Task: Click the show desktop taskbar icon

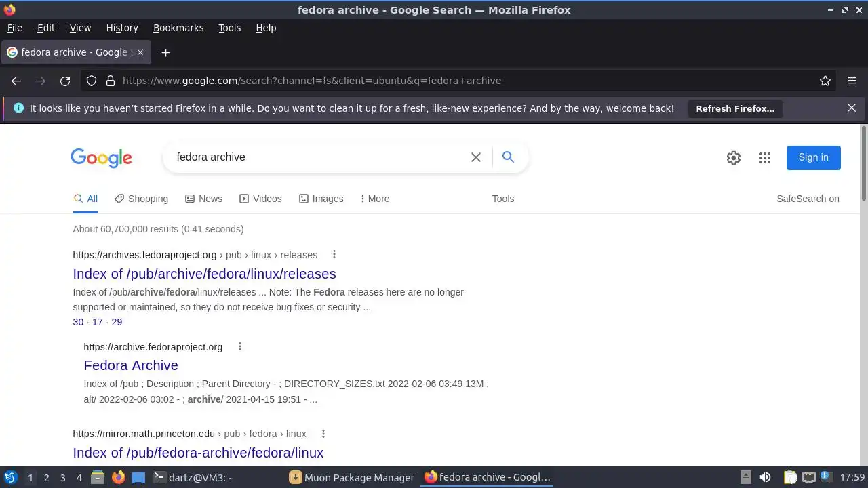Action: pos(138,477)
